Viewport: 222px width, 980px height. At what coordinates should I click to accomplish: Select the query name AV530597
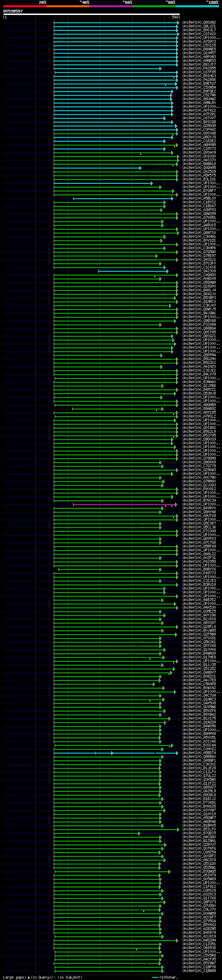coord(13,11)
